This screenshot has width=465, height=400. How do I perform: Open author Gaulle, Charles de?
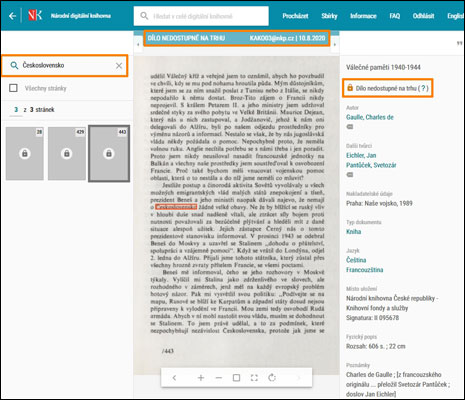[370, 117]
